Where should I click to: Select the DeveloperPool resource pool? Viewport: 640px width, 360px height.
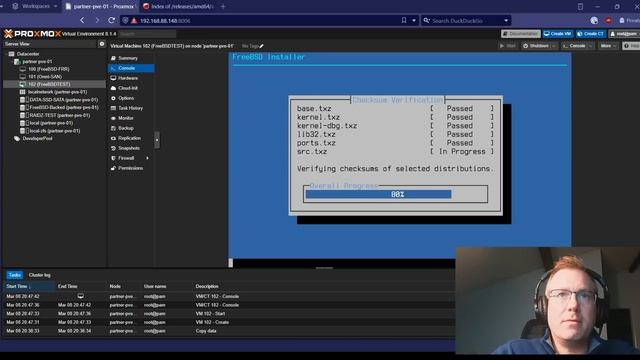(37, 139)
